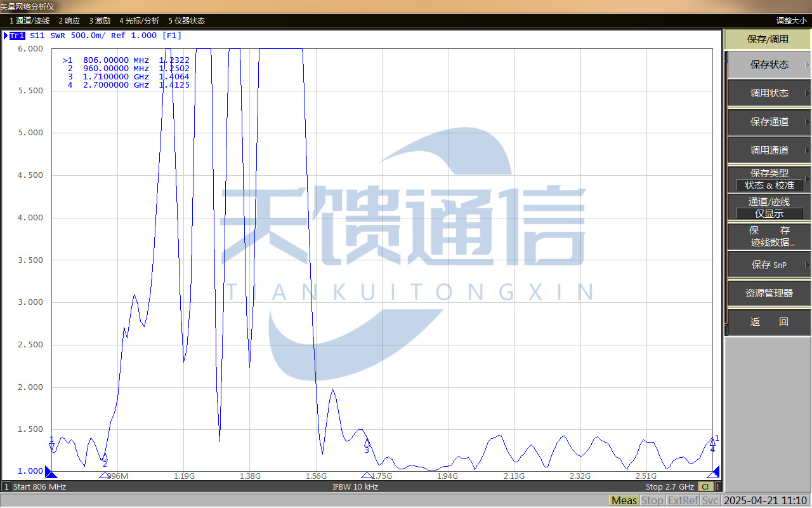Viewport: 812px width, 508px height.
Task: Open the 仪器状态 menu
Action: pos(187,21)
